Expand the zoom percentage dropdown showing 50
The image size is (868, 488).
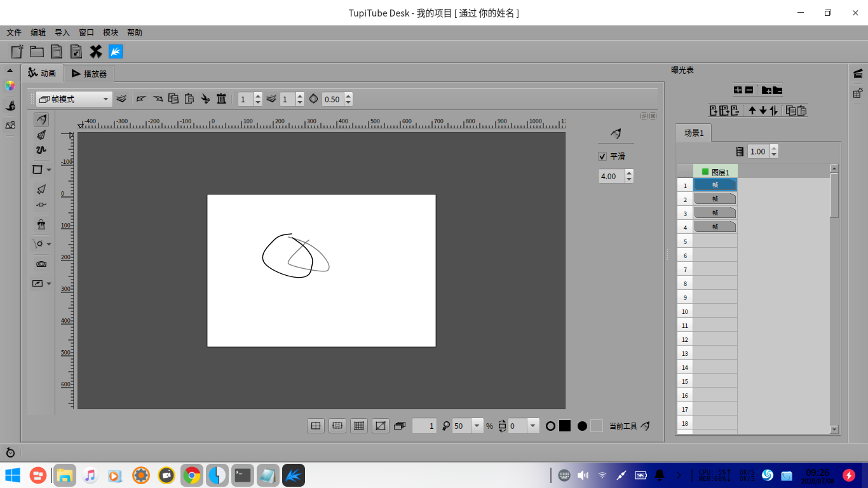(x=477, y=426)
